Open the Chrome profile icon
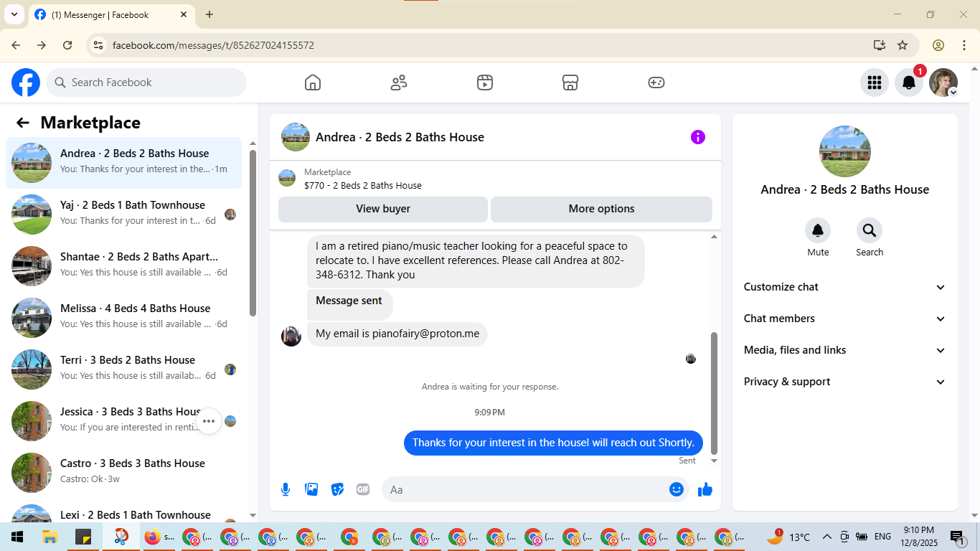The image size is (980, 551). (x=938, y=45)
